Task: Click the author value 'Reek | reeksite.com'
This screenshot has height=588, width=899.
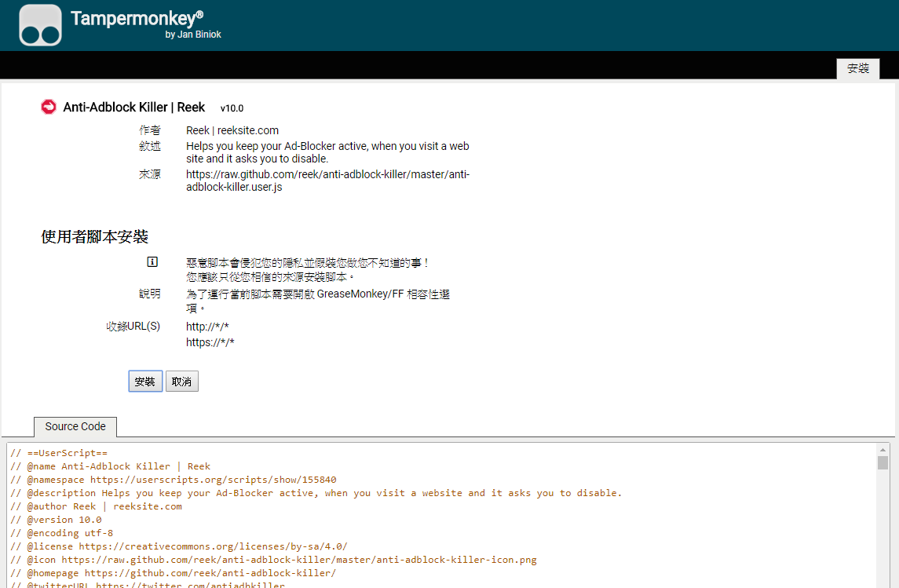Action: (232, 130)
